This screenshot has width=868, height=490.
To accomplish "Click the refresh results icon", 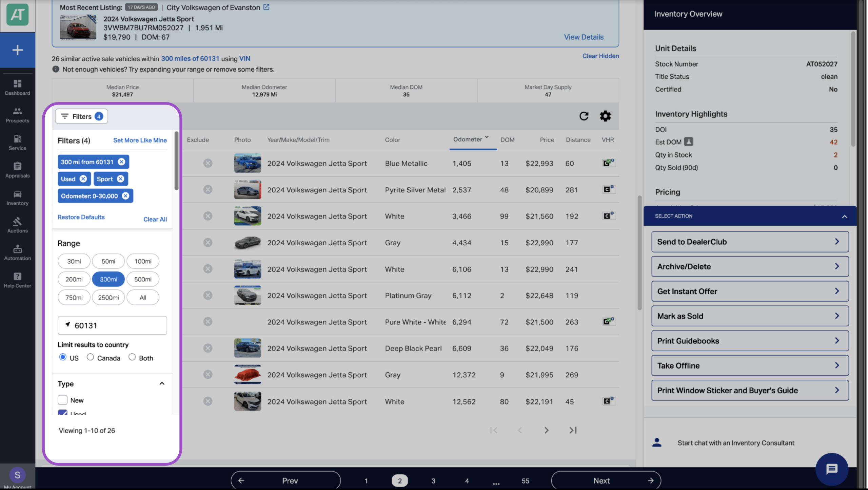I will (584, 116).
